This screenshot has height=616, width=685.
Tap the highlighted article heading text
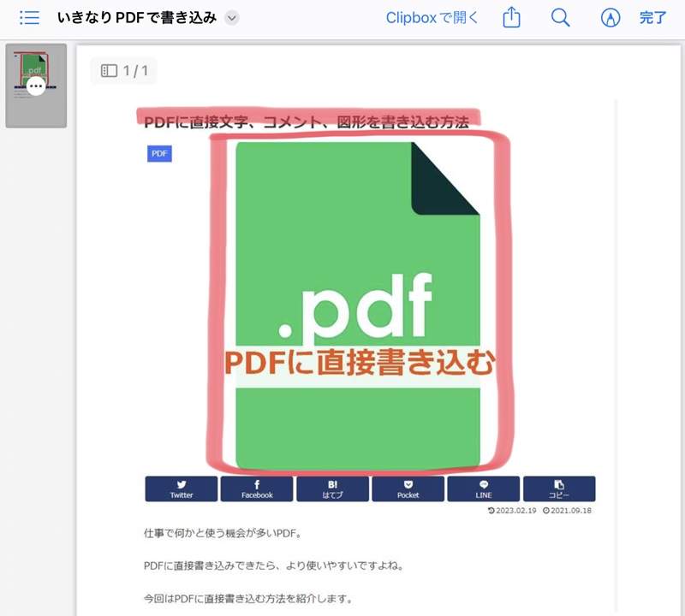[307, 122]
